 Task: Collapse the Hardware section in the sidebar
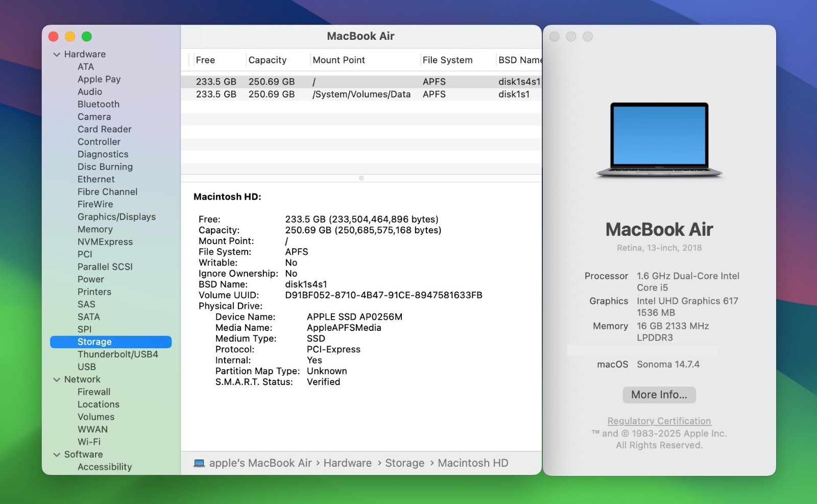(57, 54)
